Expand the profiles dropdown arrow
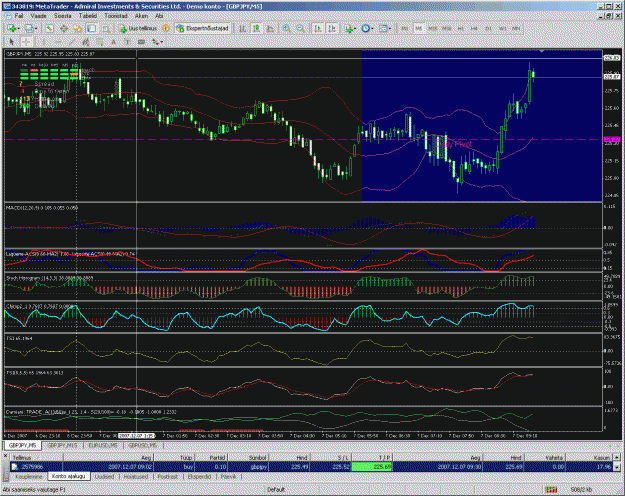Image resolution: width=625 pixels, height=496 pixels. pos(36,29)
